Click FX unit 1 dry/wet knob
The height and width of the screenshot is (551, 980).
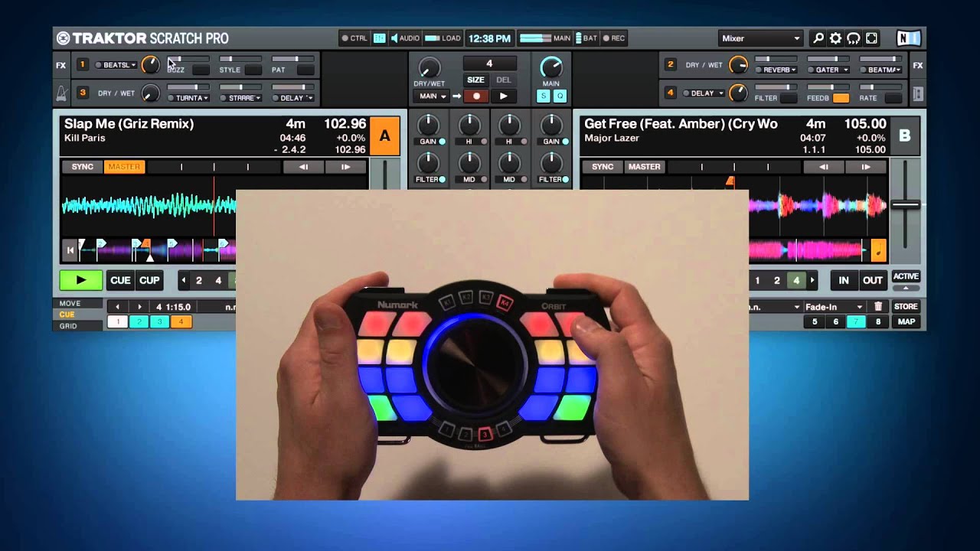[151, 65]
